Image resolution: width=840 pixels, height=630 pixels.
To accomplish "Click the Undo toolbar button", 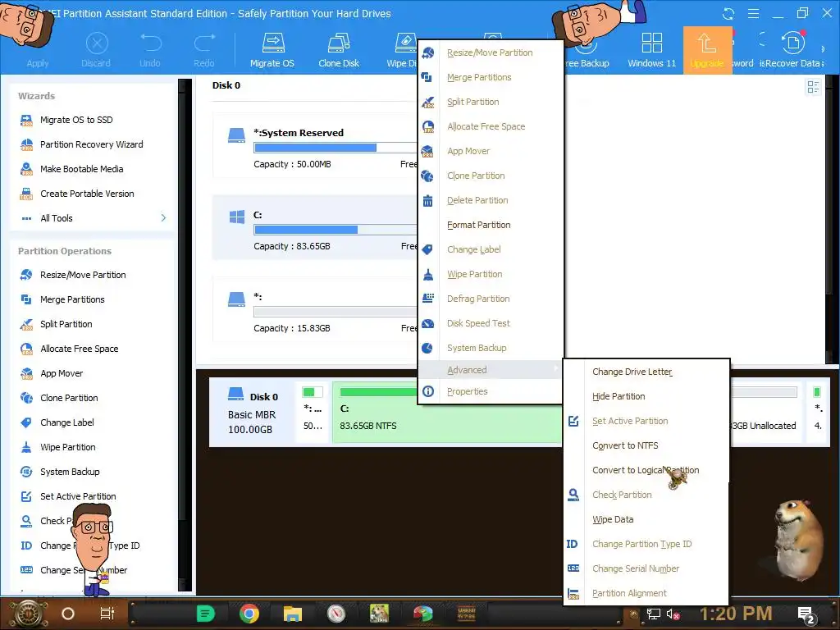I will point(150,50).
